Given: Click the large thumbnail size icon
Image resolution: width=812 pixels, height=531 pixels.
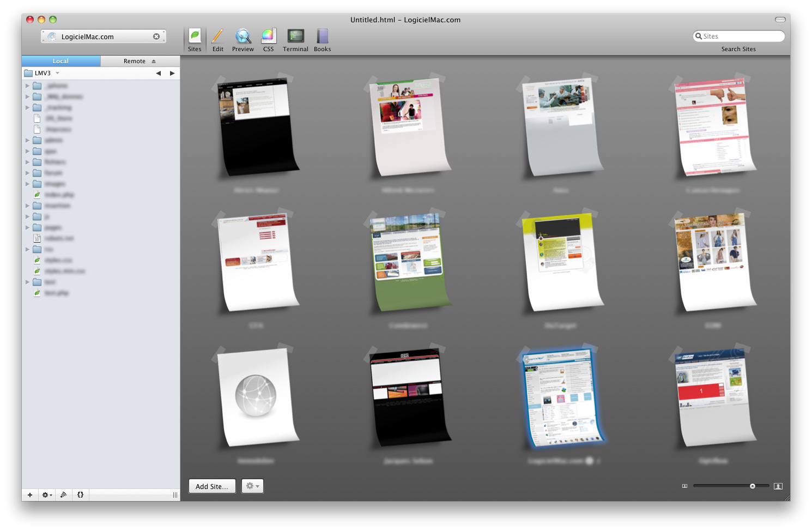Looking at the screenshot, I should tap(778, 486).
